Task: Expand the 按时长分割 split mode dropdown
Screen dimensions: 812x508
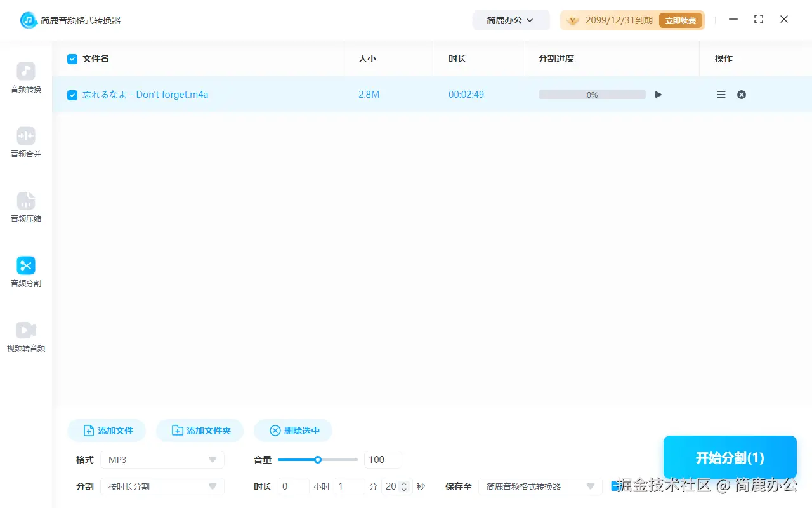Action: click(x=162, y=486)
